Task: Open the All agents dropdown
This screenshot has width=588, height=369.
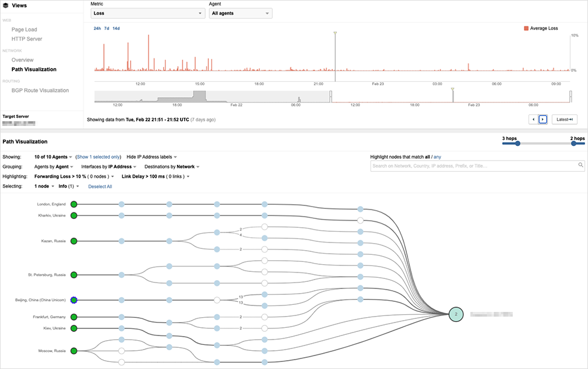Action: pos(240,13)
